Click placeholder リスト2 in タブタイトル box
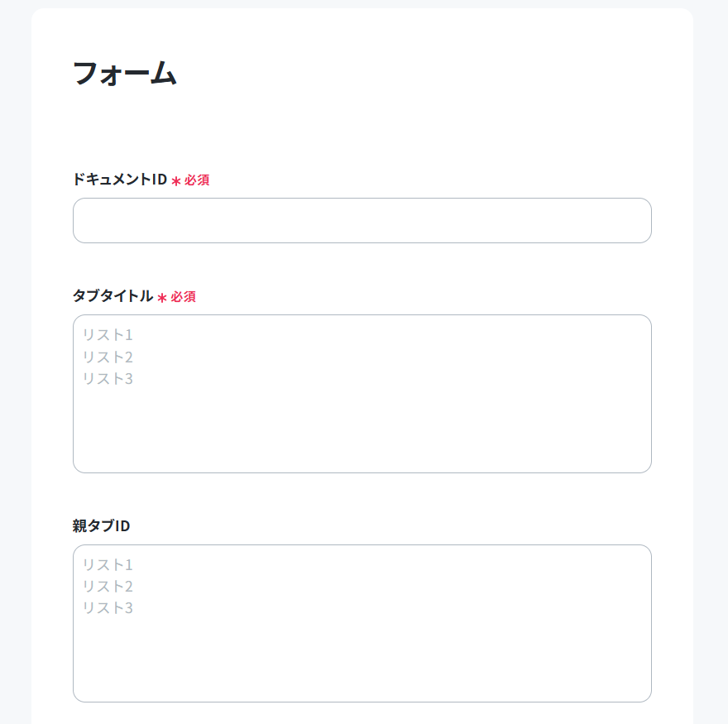The height and width of the screenshot is (724, 728). (x=108, y=357)
